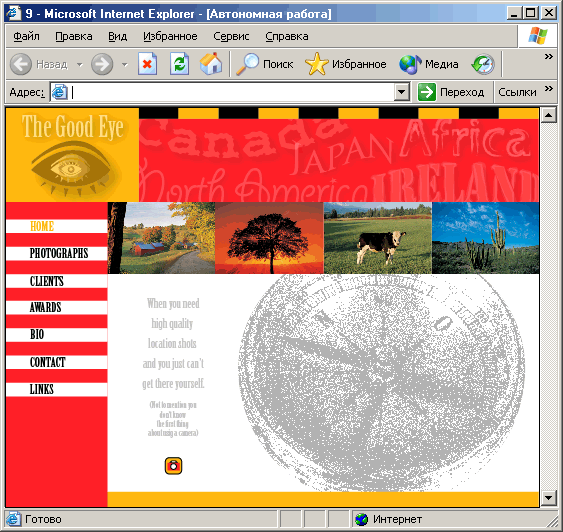This screenshot has height=532, width=563.
Task: Maximize the Internet Explorer window
Action: point(530,13)
